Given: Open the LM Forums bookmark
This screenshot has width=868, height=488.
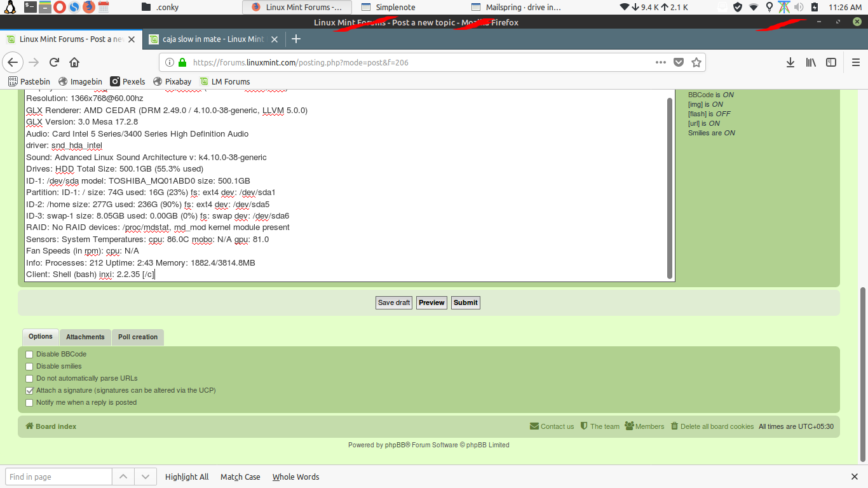Looking at the screenshot, I should pos(225,81).
